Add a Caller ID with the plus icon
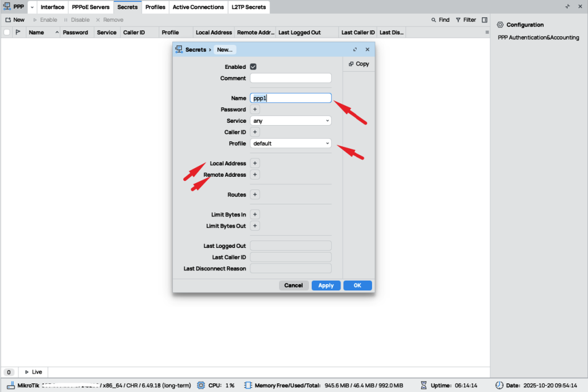 point(256,132)
